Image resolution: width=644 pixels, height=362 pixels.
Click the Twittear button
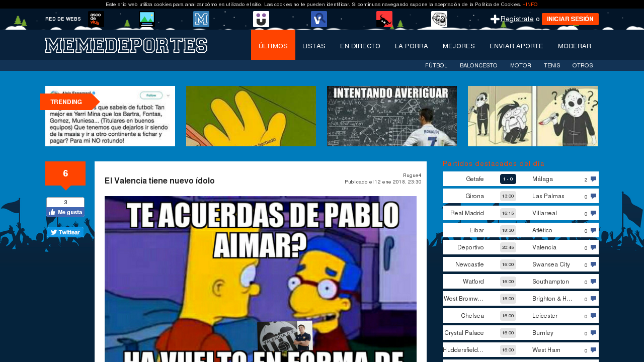click(x=65, y=232)
